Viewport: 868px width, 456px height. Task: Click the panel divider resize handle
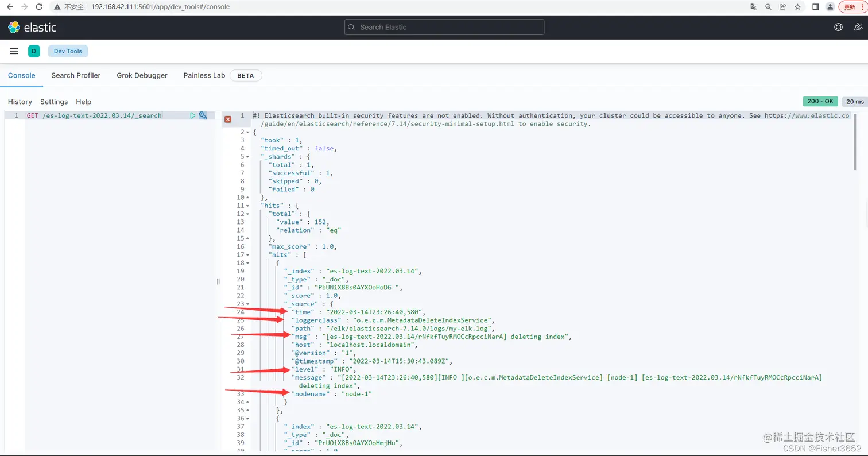218,281
